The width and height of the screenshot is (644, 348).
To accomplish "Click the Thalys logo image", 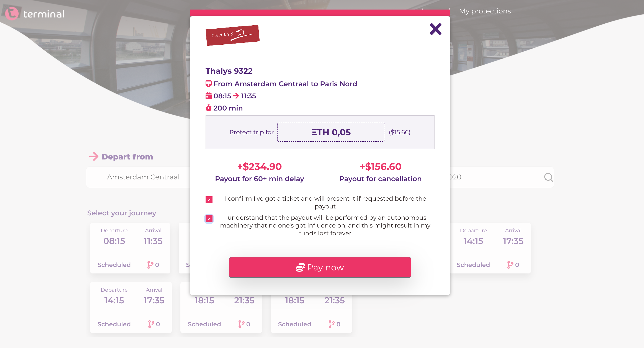I will pyautogui.click(x=232, y=35).
